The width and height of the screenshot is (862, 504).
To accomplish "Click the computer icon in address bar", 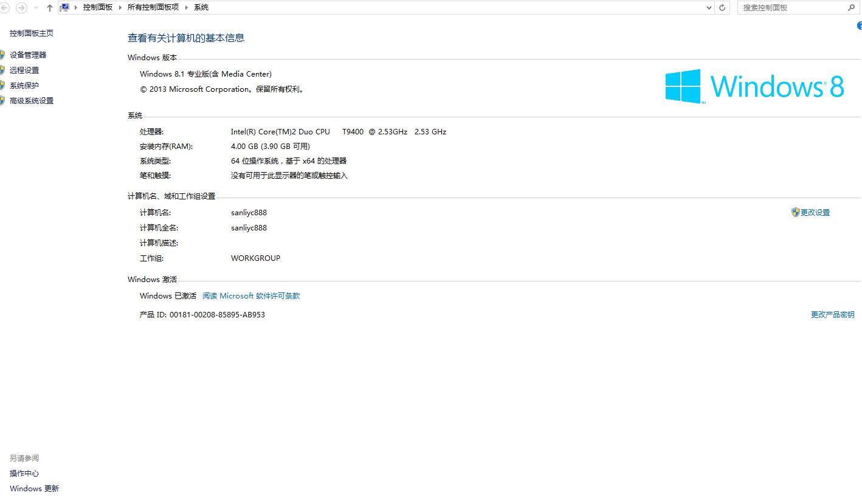I will coord(64,7).
